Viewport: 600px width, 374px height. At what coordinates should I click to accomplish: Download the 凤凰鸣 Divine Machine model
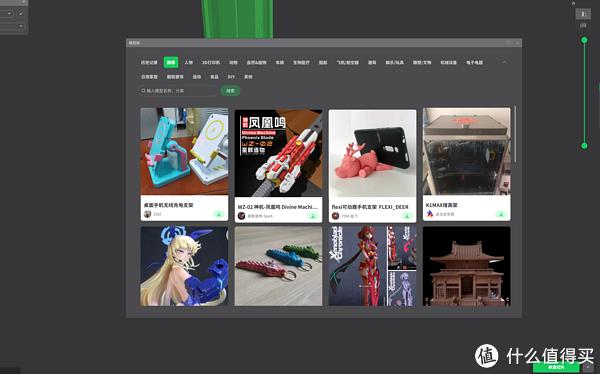[x=313, y=216]
